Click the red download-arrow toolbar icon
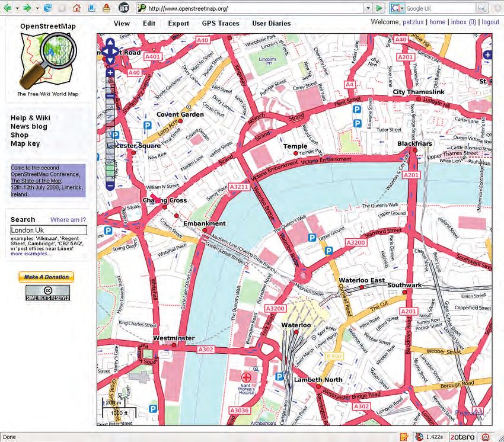Screen dimensions: 504x442 (106, 8)
